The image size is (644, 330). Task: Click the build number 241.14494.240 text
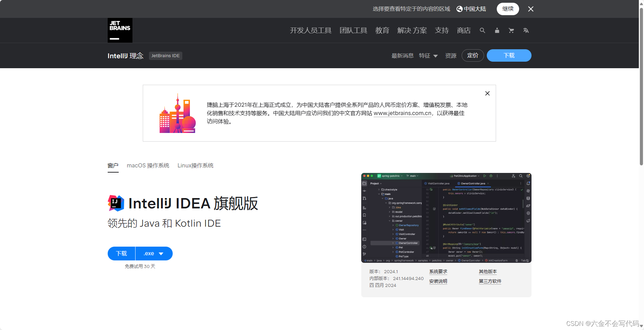coord(408,279)
